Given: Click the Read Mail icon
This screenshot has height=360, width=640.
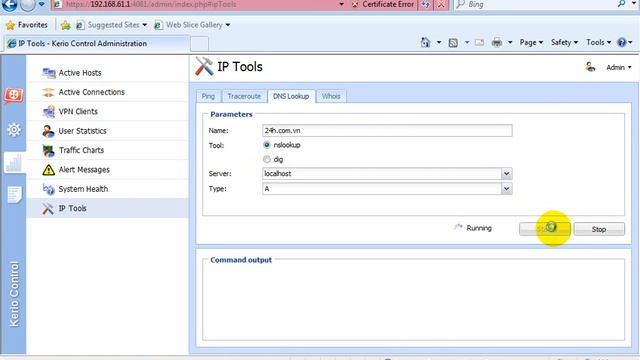Looking at the screenshot, I should (480, 42).
